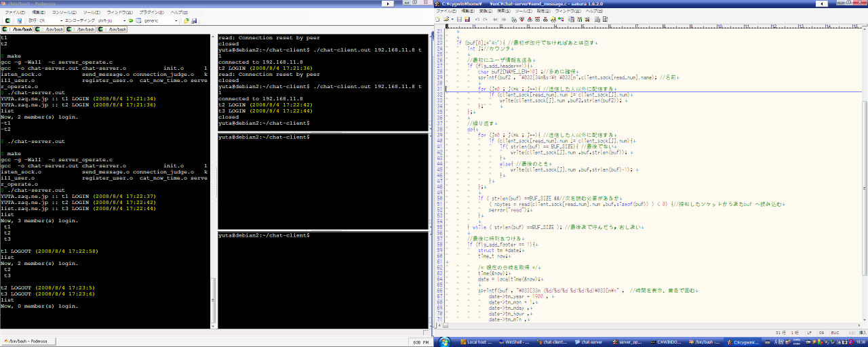Viewport: 868px width, 347px height.
Task: Switch to tab 4 /bin/bash in Poderosa
Action: [x=113, y=29]
